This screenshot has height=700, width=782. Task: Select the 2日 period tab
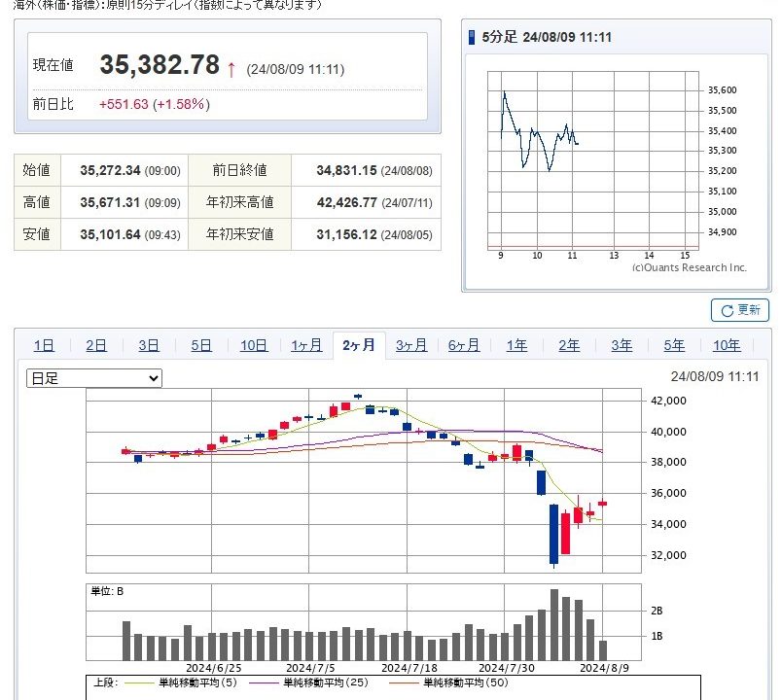(96, 345)
